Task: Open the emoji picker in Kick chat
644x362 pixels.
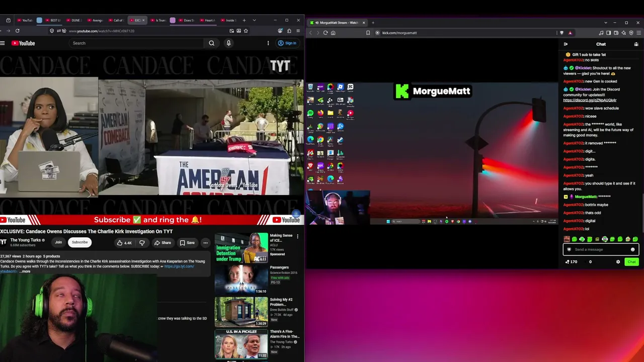Action: pos(633,249)
